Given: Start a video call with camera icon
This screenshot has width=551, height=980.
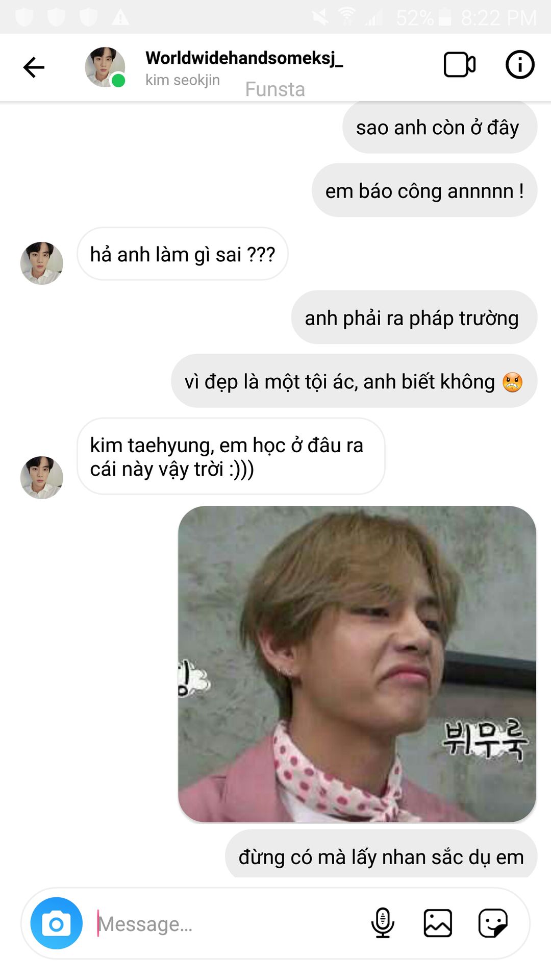Looking at the screenshot, I should tap(459, 65).
